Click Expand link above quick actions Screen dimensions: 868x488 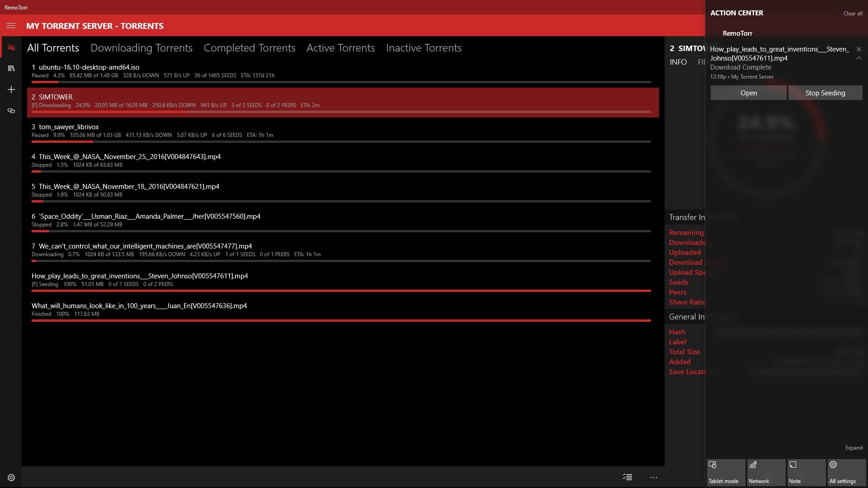point(854,448)
